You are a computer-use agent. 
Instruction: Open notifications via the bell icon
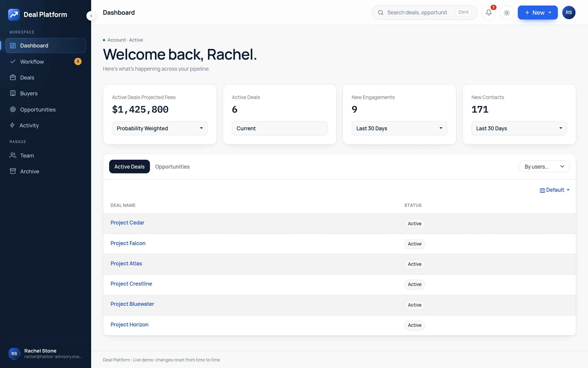click(x=489, y=13)
